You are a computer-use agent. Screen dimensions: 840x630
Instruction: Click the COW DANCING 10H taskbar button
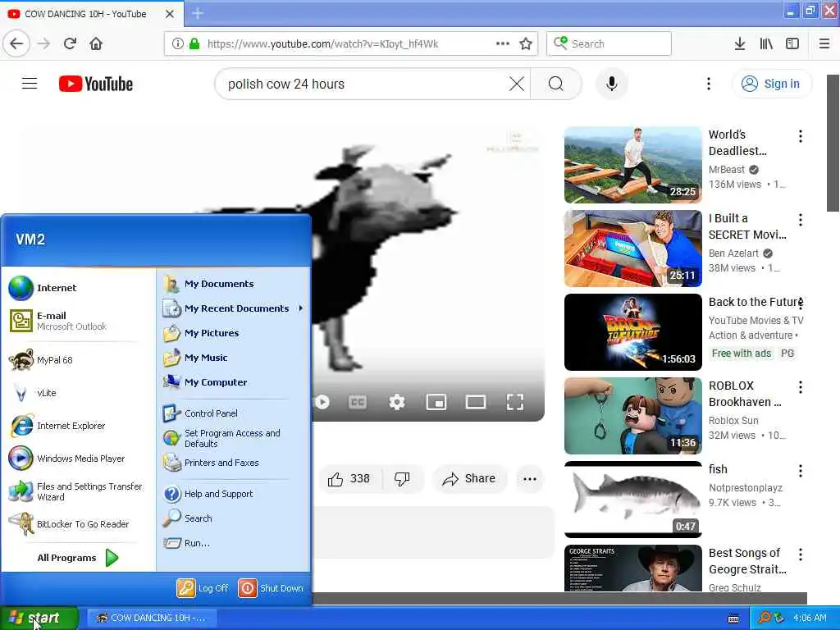[152, 618]
